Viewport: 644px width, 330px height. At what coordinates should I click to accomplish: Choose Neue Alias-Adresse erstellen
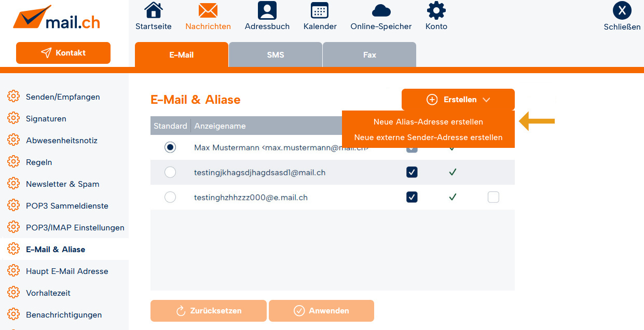(428, 122)
